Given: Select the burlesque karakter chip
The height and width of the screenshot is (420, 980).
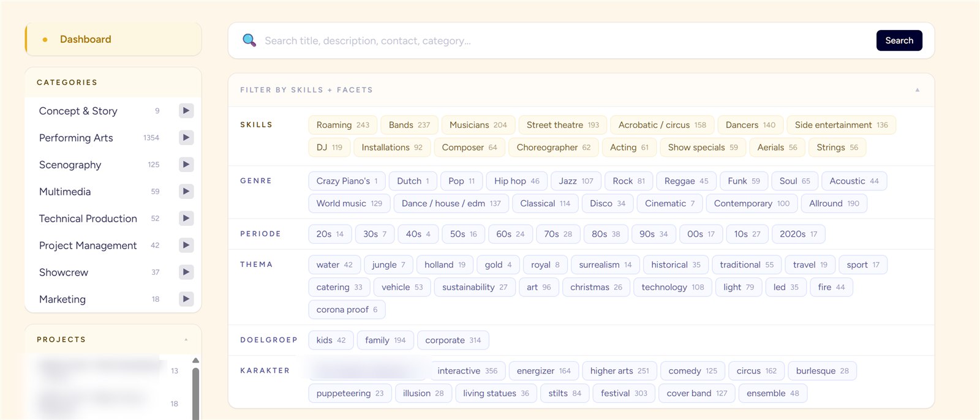Looking at the screenshot, I should pos(823,372).
